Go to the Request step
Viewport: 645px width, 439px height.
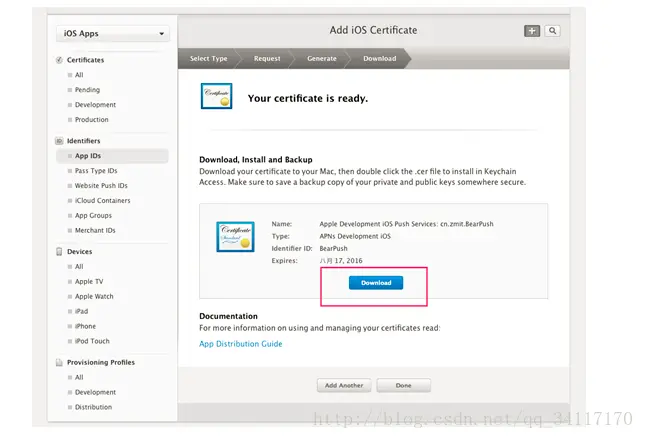[267, 58]
